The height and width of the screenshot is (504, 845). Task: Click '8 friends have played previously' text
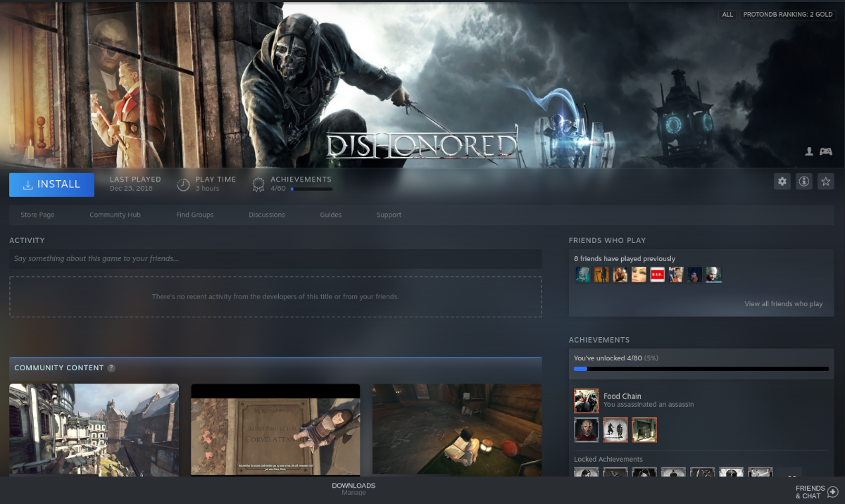[x=625, y=258]
